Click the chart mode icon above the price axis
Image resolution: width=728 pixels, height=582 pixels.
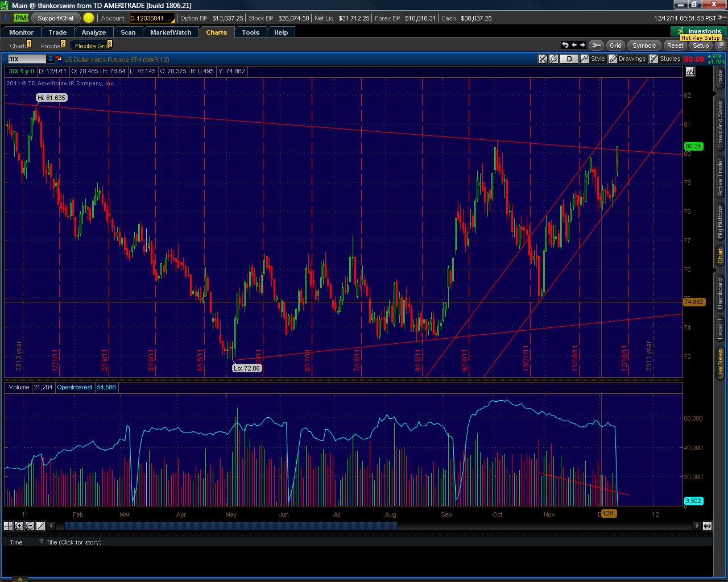point(690,71)
